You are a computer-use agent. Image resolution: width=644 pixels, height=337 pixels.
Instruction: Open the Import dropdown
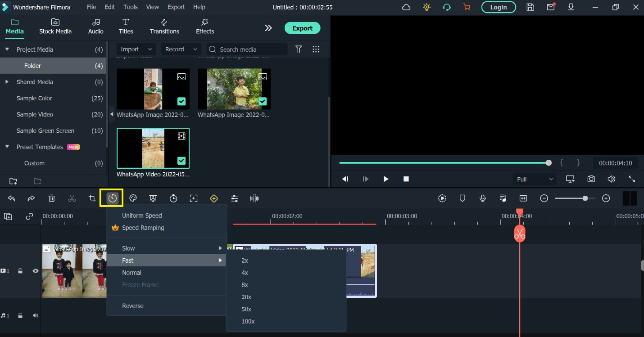136,49
